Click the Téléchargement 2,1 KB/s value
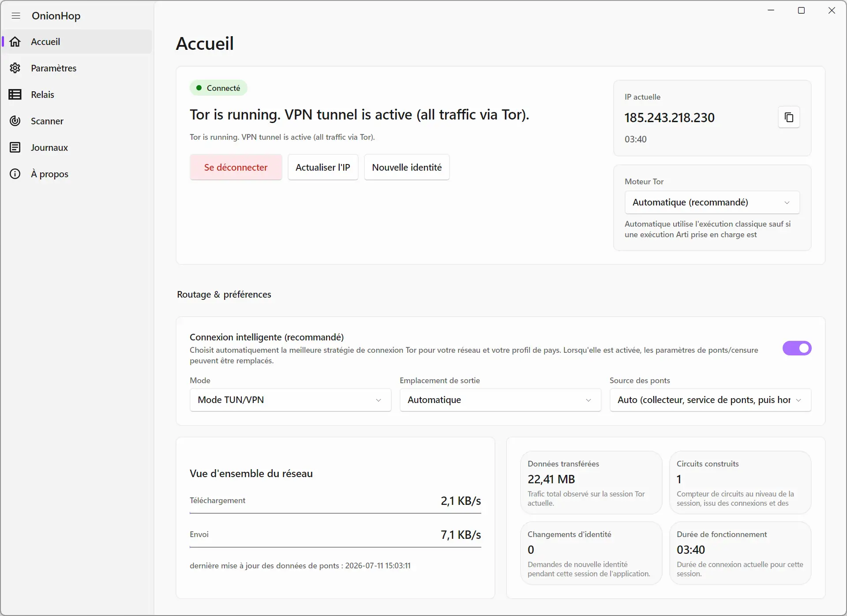The width and height of the screenshot is (847, 616). (x=461, y=501)
